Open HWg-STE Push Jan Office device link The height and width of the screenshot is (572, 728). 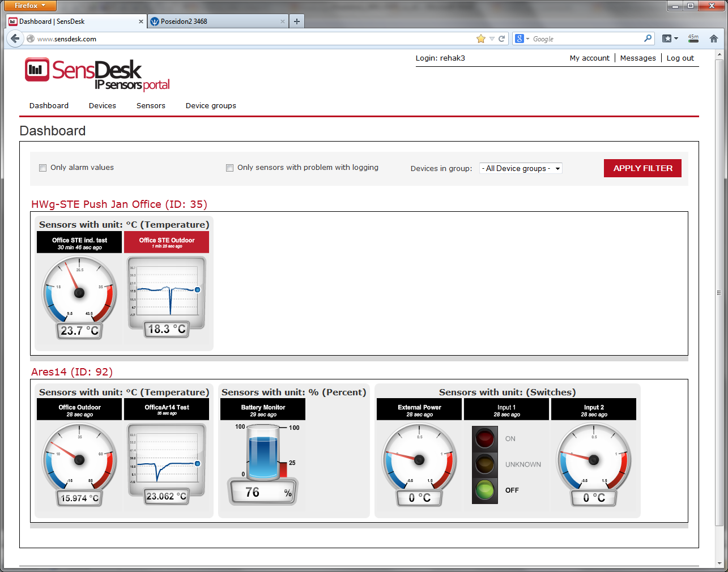tap(119, 204)
